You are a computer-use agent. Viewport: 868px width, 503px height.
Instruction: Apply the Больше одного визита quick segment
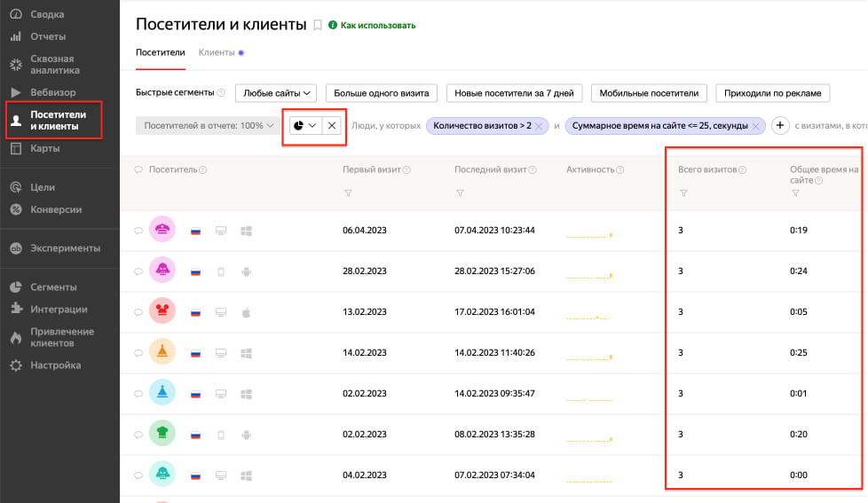[381, 93]
